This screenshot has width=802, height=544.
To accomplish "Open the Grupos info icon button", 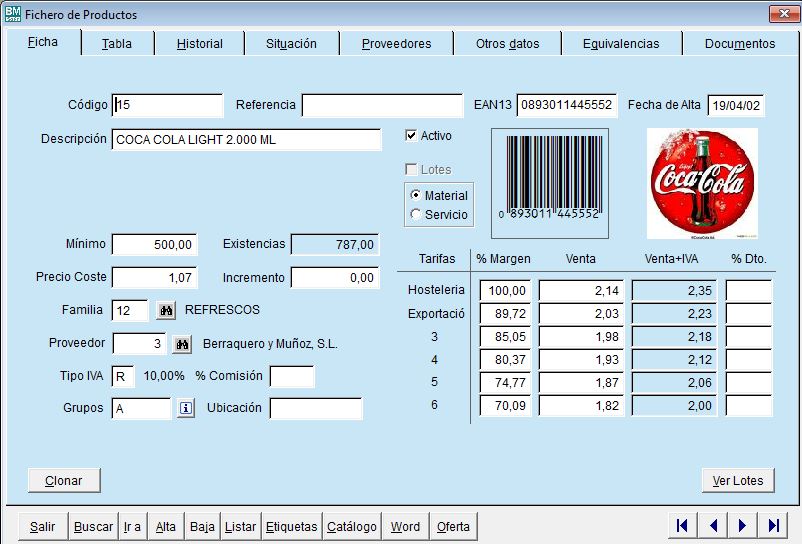I will click(x=186, y=408).
